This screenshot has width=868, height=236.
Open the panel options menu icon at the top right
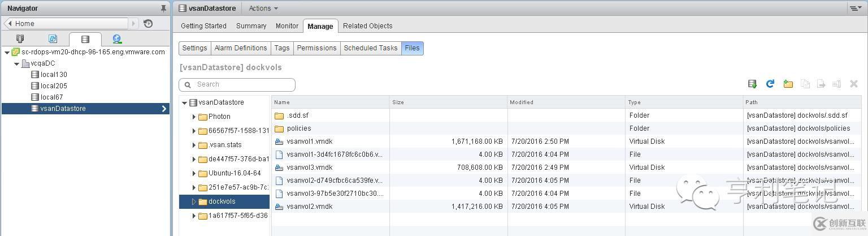coord(855,8)
